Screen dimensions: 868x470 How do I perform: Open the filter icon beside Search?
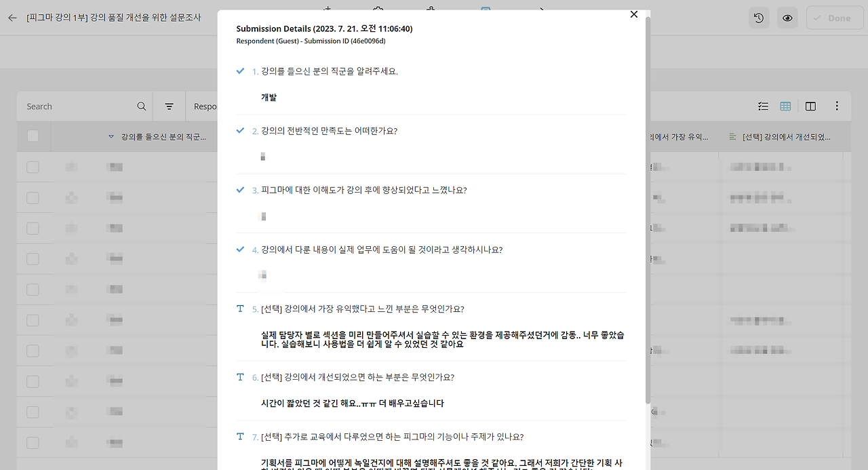tap(170, 106)
